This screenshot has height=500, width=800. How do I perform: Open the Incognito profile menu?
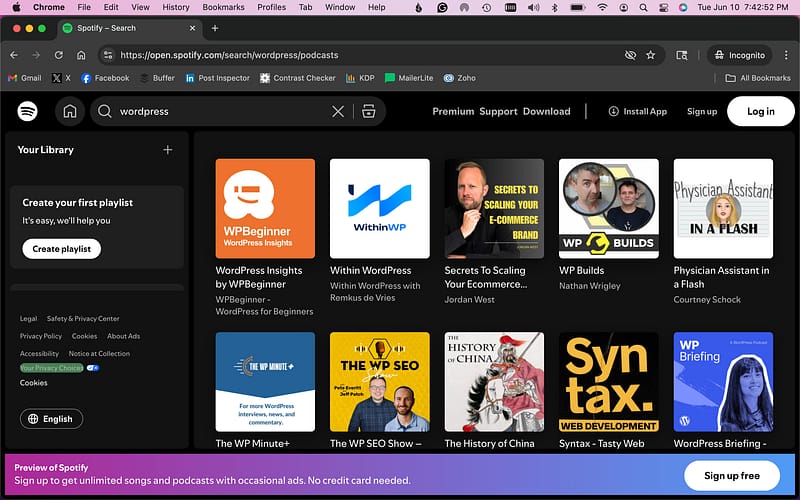coord(740,55)
